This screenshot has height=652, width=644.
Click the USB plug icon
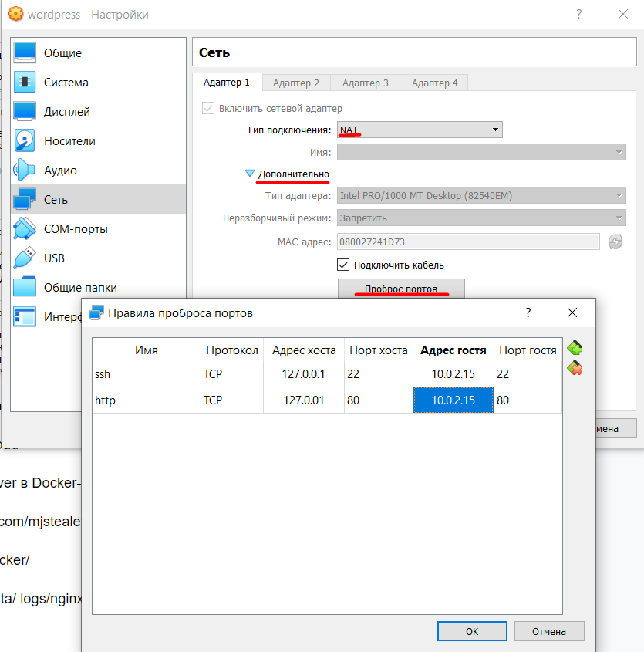tap(25, 258)
